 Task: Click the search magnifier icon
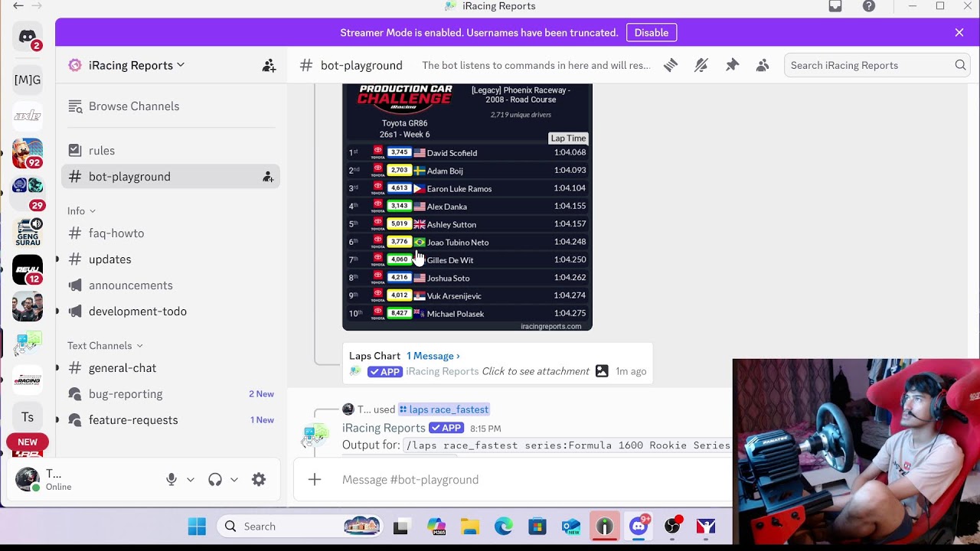(960, 65)
